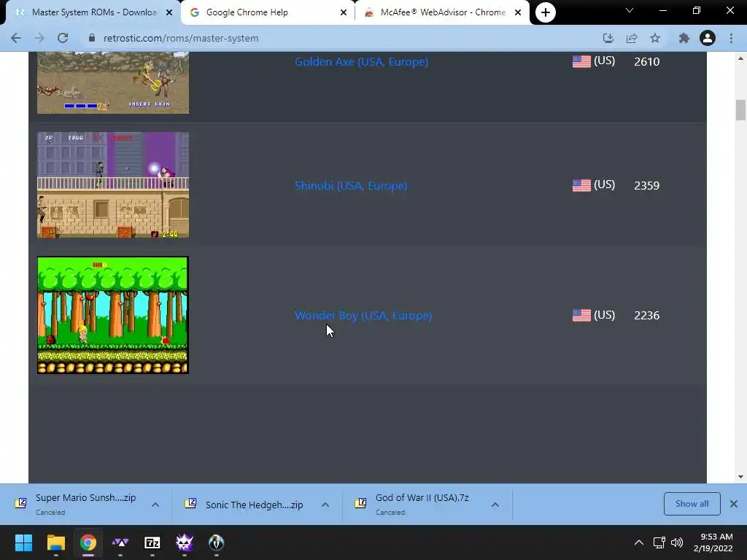The width and height of the screenshot is (747, 560).
Task: Expand options for God of War II download
Action: pyautogui.click(x=495, y=505)
